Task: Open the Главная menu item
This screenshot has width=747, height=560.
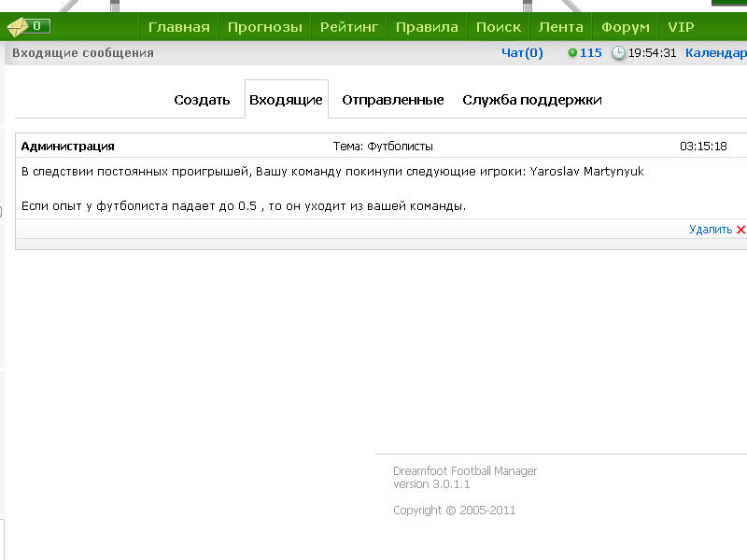Action: click(179, 27)
